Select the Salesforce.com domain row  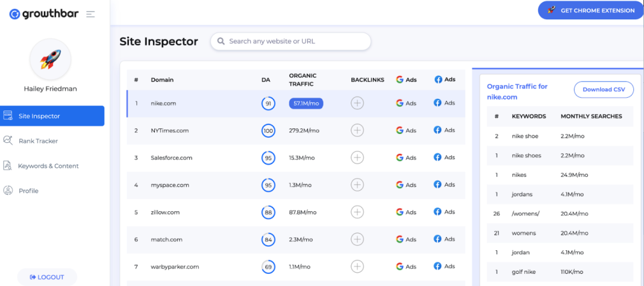[296, 158]
